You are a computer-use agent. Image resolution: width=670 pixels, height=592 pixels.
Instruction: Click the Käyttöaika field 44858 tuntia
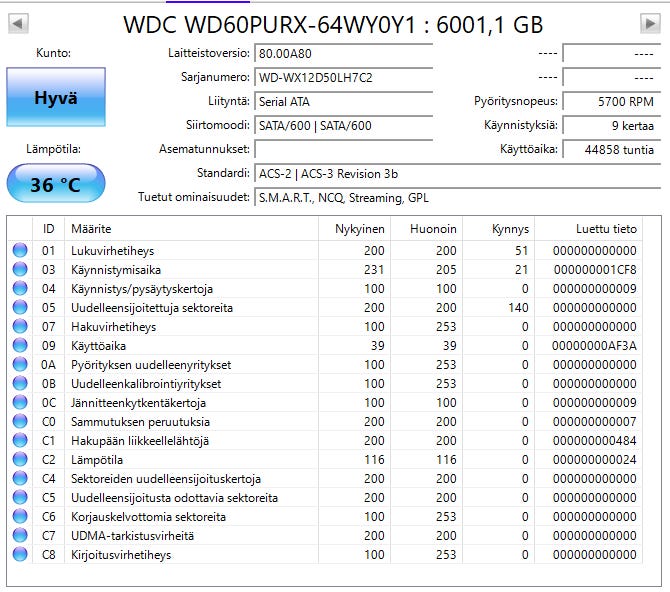click(x=611, y=149)
